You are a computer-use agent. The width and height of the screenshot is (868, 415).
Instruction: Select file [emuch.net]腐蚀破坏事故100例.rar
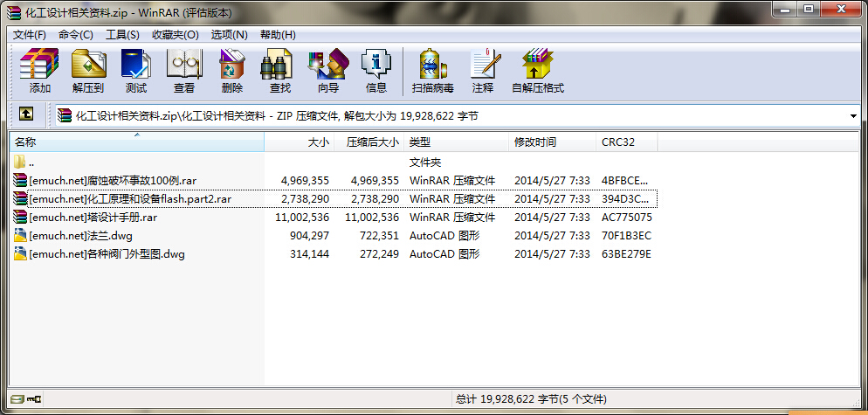tap(113, 181)
